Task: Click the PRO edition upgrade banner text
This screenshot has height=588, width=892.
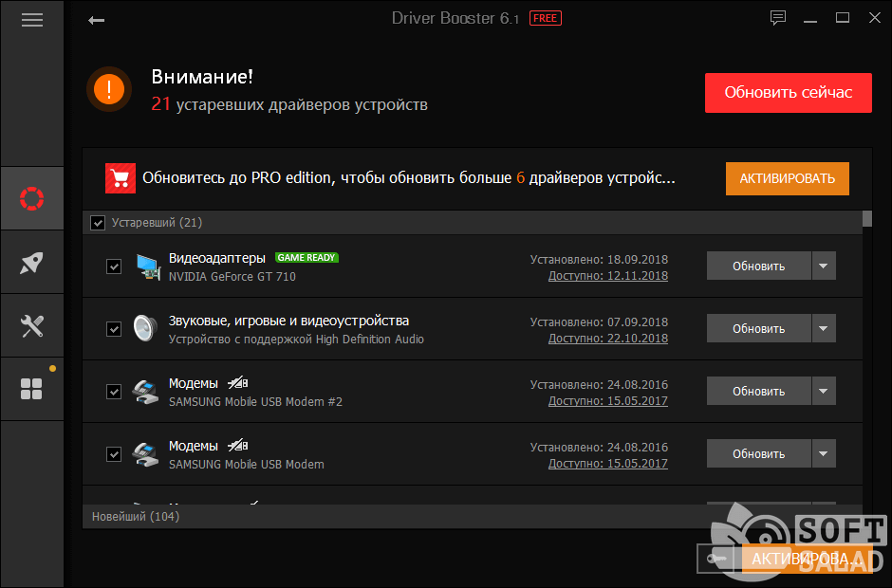Action: 408,178
